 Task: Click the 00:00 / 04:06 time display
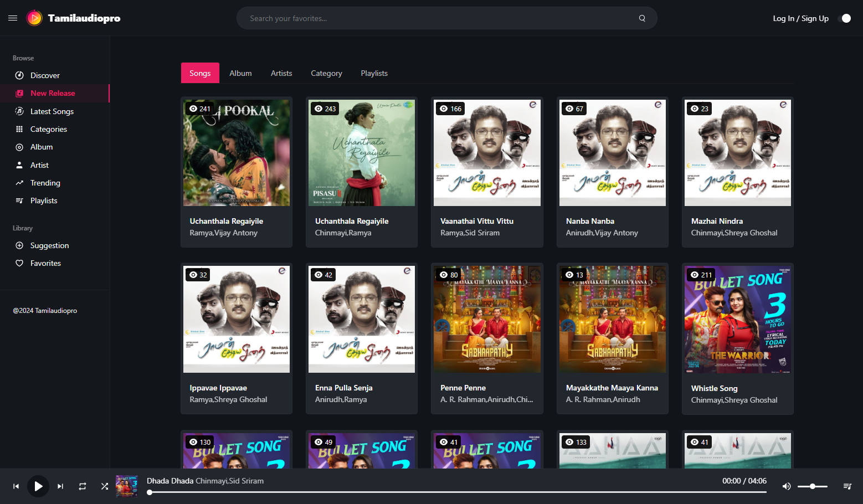coord(744,481)
